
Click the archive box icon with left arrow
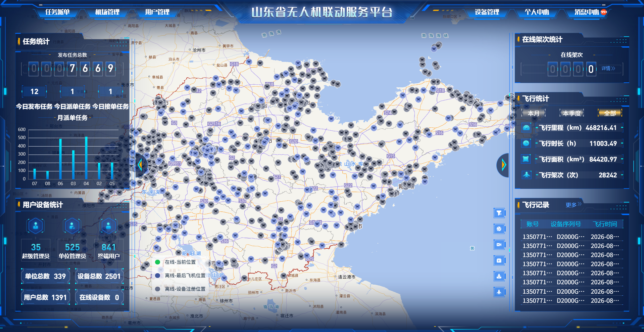point(499,260)
